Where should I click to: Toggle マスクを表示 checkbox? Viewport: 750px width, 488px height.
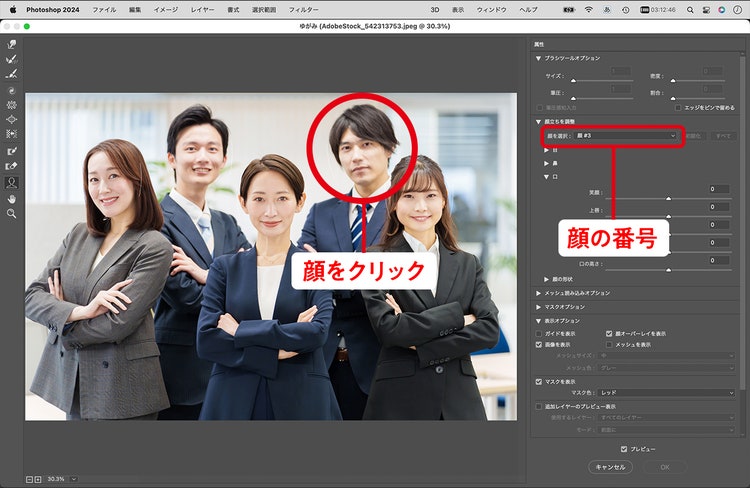[x=539, y=382]
